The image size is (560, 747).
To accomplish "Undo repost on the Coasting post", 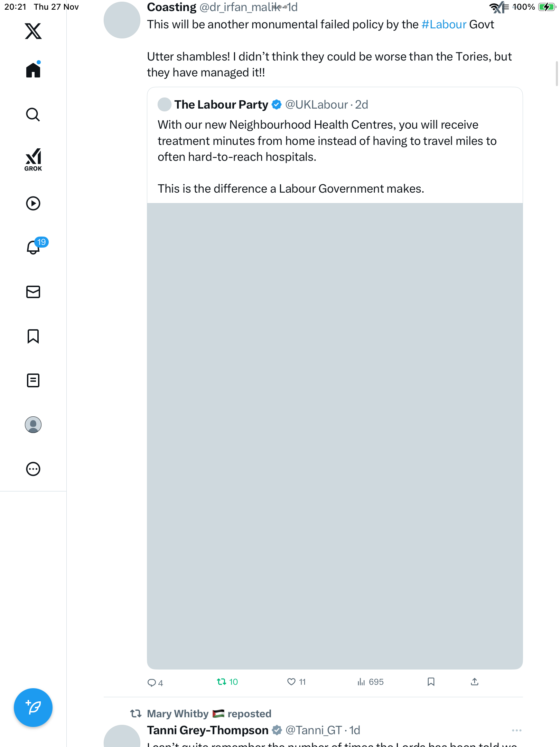I will click(x=221, y=682).
